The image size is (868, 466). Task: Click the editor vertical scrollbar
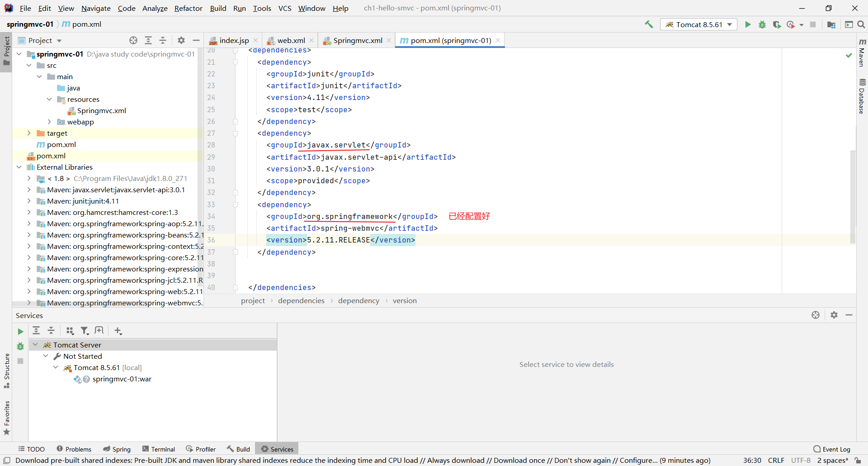(x=853, y=197)
